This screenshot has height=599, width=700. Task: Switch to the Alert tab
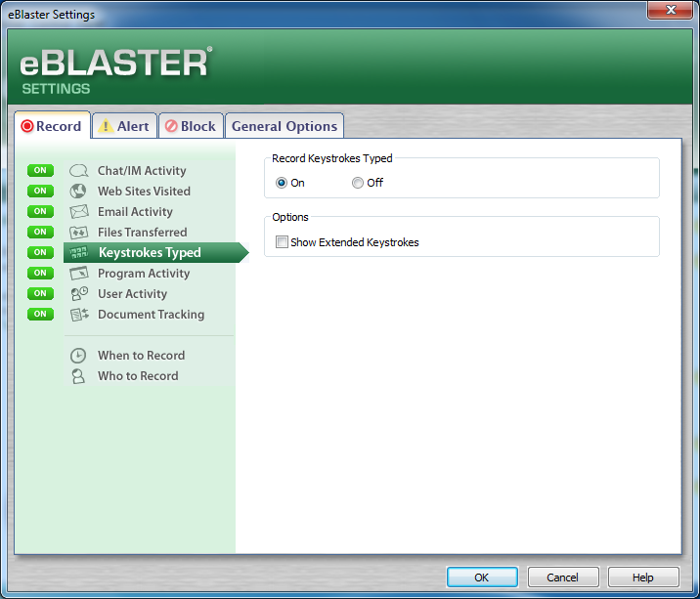124,126
